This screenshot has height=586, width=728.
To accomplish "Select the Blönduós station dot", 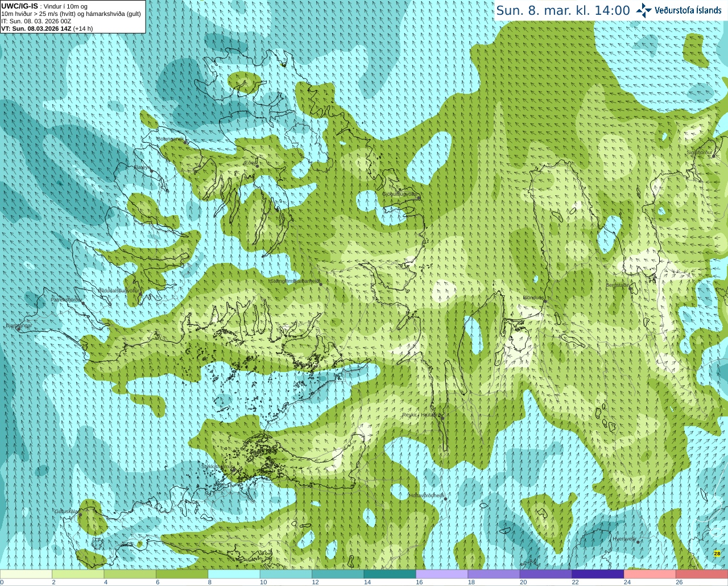I will [x=545, y=302].
